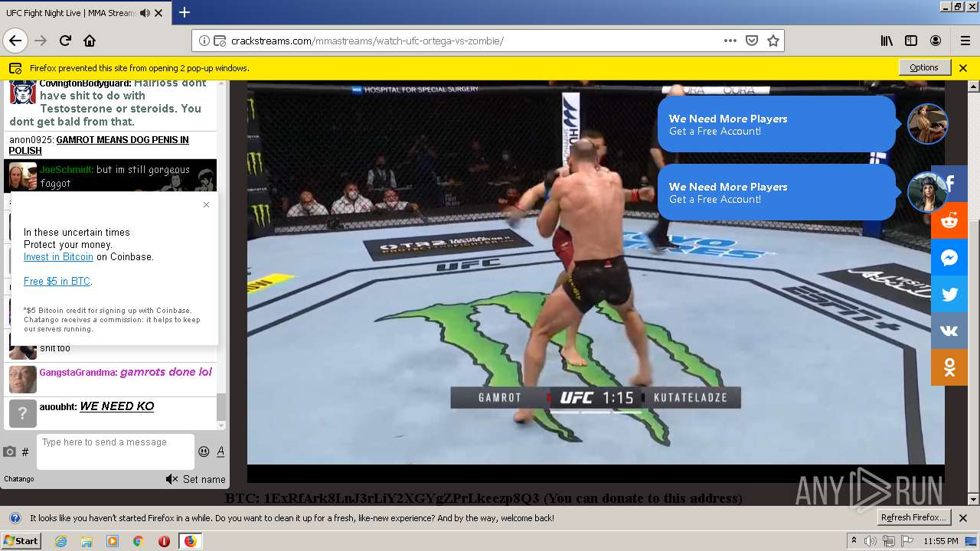The width and height of the screenshot is (980, 551).
Task: Attach image using chat camera icon
Action: (9, 452)
